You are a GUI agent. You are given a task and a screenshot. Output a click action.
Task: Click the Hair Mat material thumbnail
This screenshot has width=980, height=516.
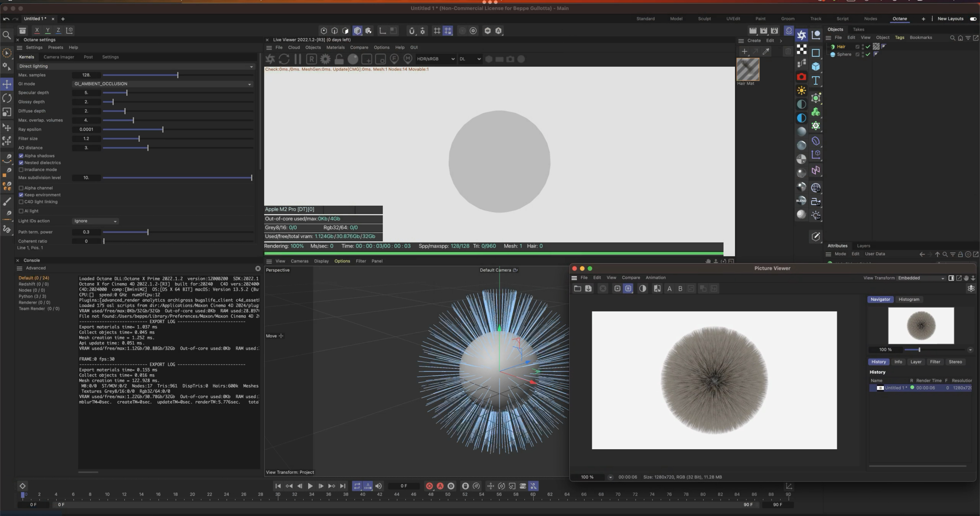pos(748,69)
